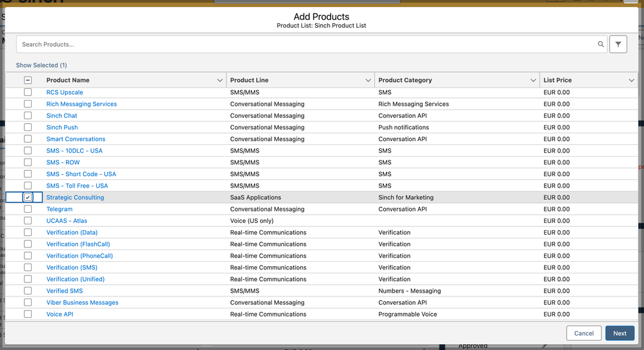
Task: Open the Verification (Data) link
Action: pyautogui.click(x=72, y=232)
